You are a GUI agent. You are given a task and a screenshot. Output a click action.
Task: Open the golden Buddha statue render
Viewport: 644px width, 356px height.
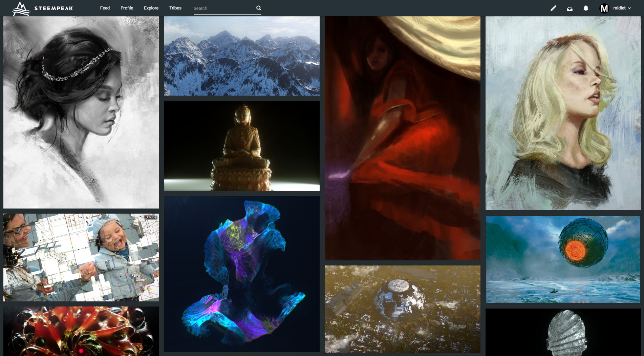tap(242, 146)
